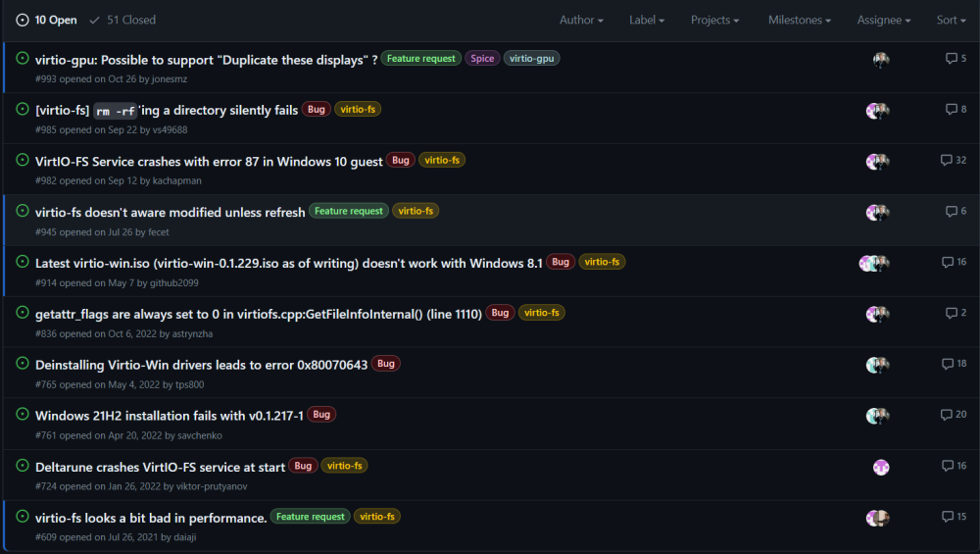This screenshot has height=554, width=980.
Task: View issues by author jonesmz
Action: pyautogui.click(x=170, y=78)
